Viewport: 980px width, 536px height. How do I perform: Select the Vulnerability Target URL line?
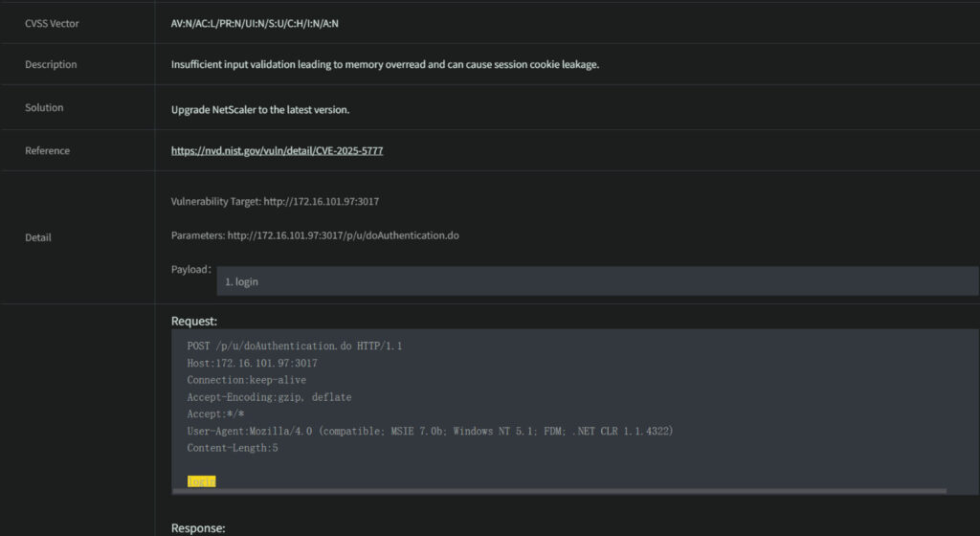pyautogui.click(x=275, y=201)
